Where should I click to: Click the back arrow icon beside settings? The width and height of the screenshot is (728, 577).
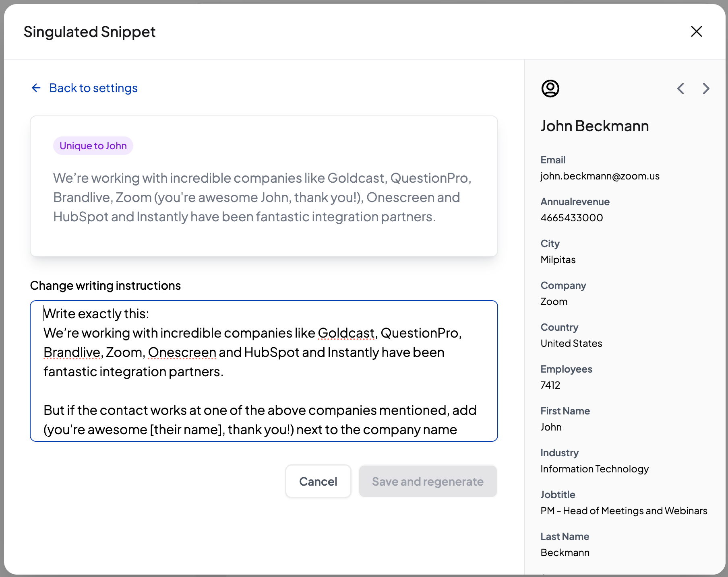coord(36,88)
